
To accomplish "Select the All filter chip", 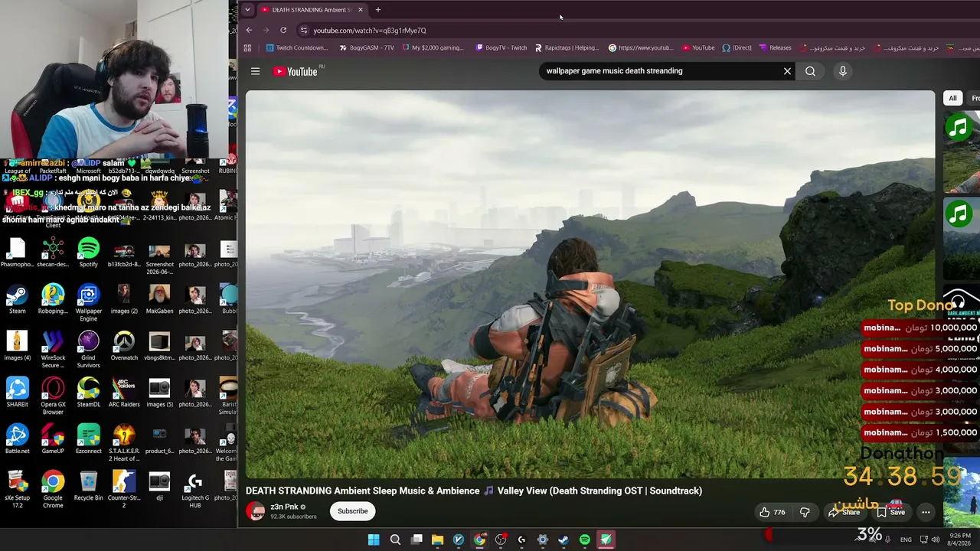I will (x=952, y=98).
